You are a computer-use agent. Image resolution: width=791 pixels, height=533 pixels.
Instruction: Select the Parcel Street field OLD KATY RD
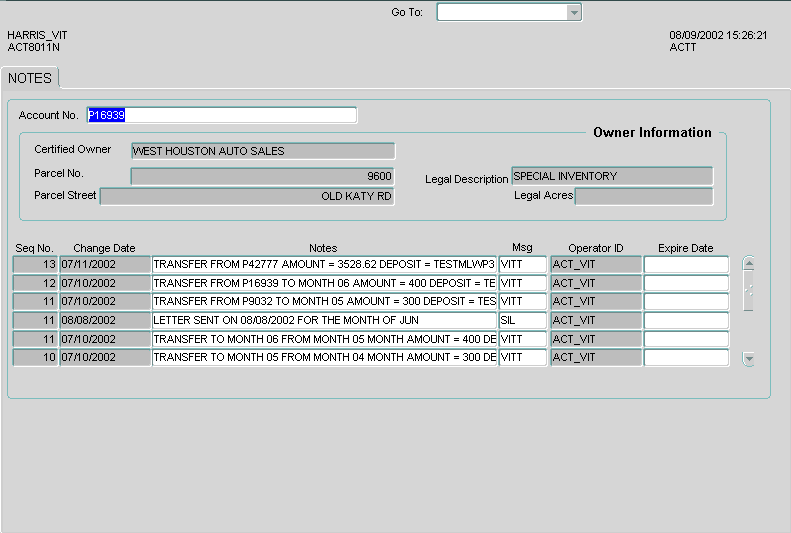point(247,196)
